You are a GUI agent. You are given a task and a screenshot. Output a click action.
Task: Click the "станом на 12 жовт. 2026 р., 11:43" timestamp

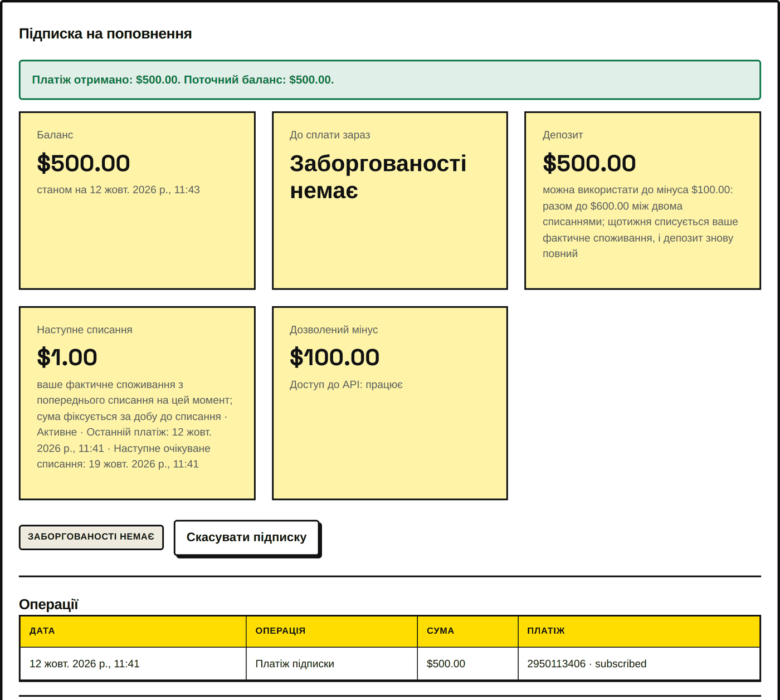118,190
